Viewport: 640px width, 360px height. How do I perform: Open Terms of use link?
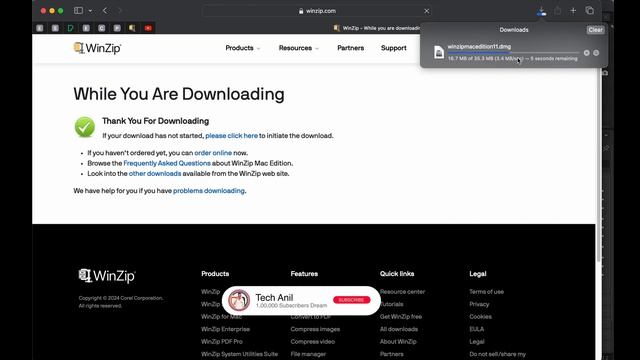(487, 291)
